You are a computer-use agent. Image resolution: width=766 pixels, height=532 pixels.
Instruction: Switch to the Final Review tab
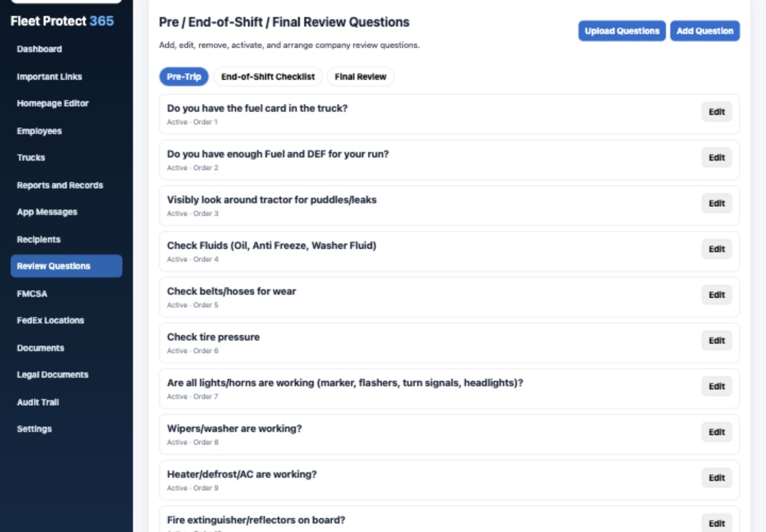361,77
